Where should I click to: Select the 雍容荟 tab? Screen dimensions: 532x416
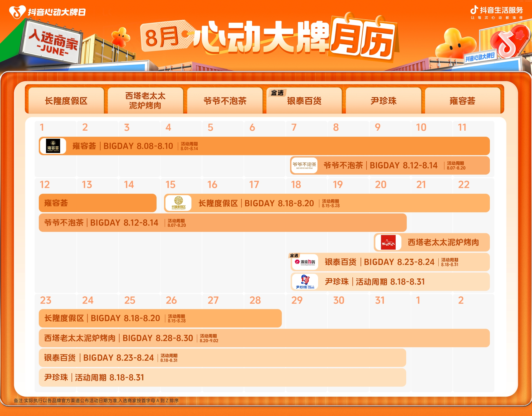[x=463, y=101]
